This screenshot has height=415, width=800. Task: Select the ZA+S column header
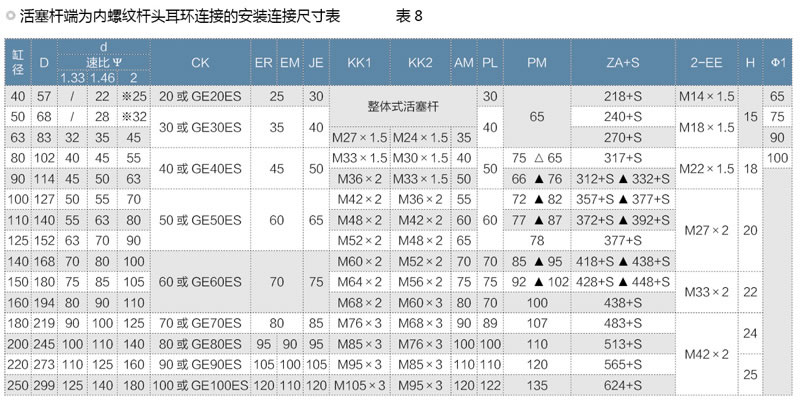coord(623,62)
